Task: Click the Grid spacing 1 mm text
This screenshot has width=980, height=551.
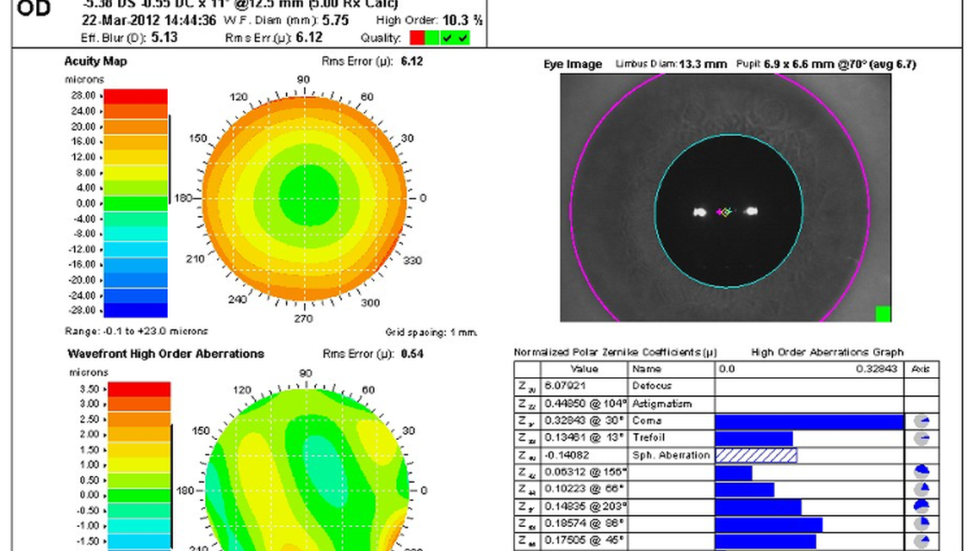Action: [431, 332]
